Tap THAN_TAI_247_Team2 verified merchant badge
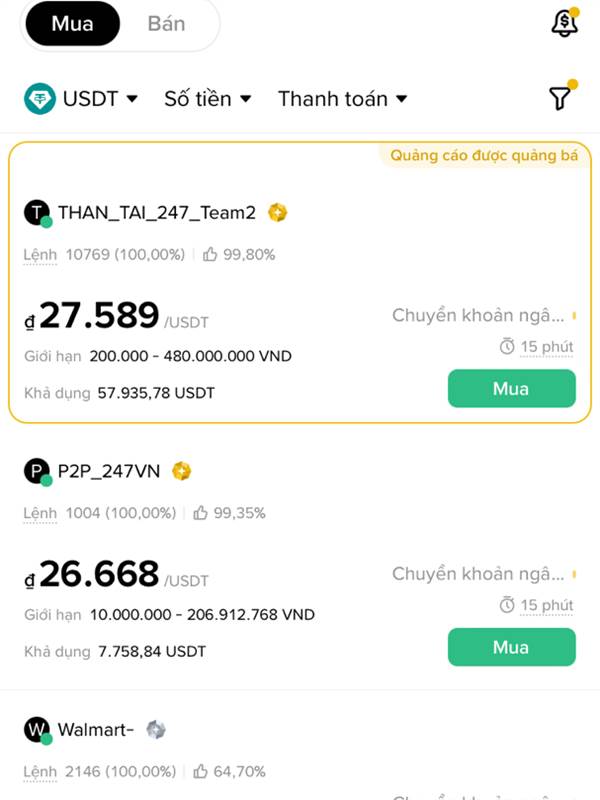The image size is (600, 800). (x=278, y=212)
